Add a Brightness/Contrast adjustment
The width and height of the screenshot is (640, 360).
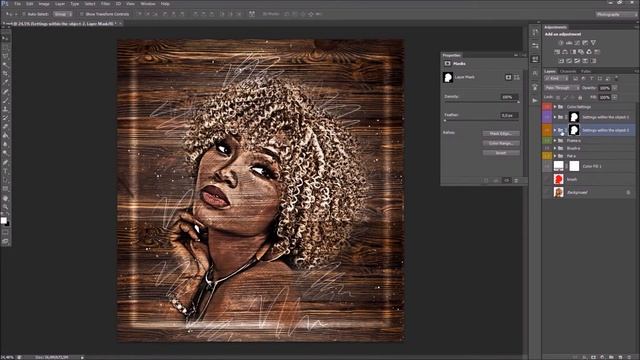click(561, 43)
